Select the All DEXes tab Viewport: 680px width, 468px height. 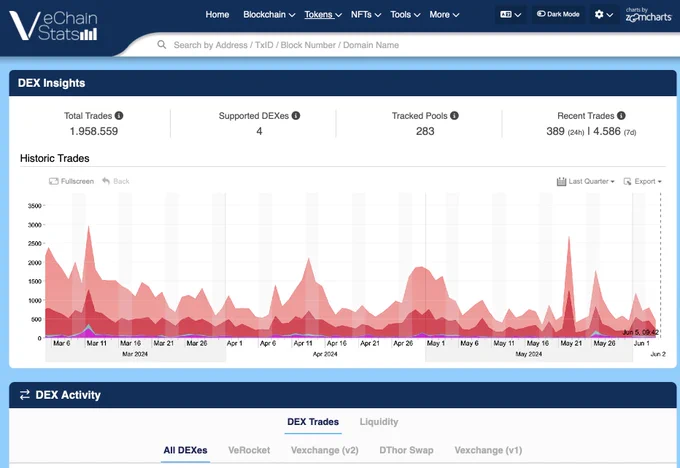click(x=185, y=450)
